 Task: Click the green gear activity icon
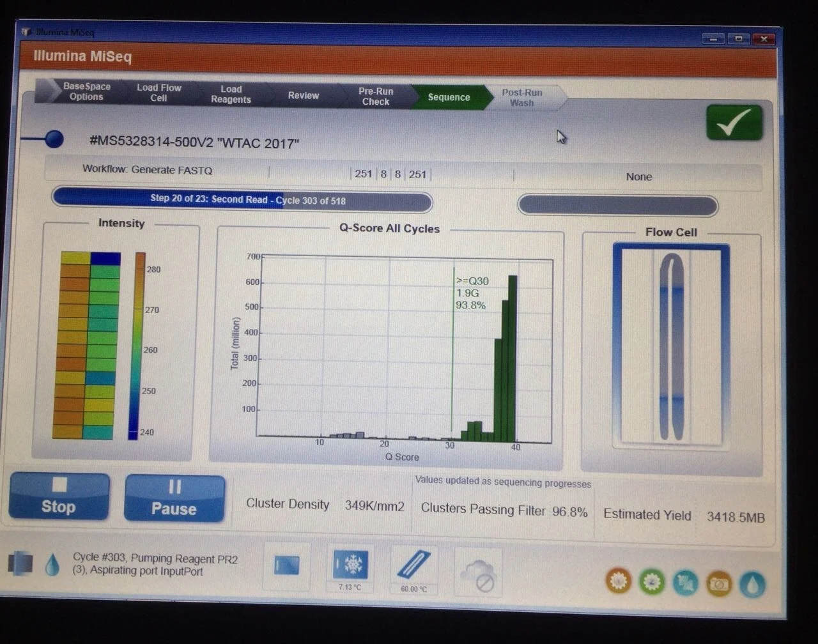pos(651,582)
